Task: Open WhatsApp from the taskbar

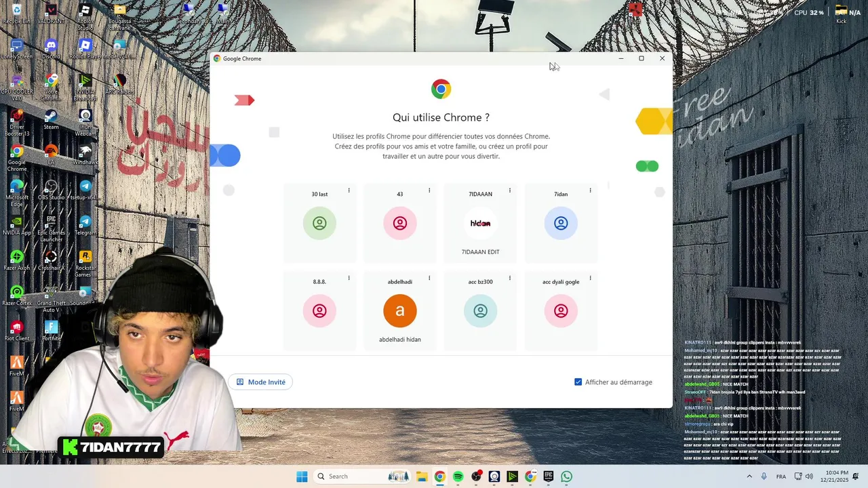Action: 567,476
